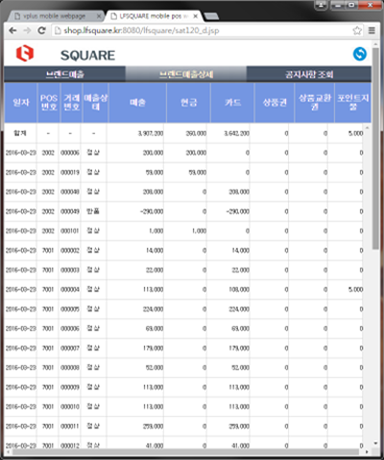The image size is (384, 460).
Task: Close the vplus mobile webpage tab
Action: (x=99, y=16)
